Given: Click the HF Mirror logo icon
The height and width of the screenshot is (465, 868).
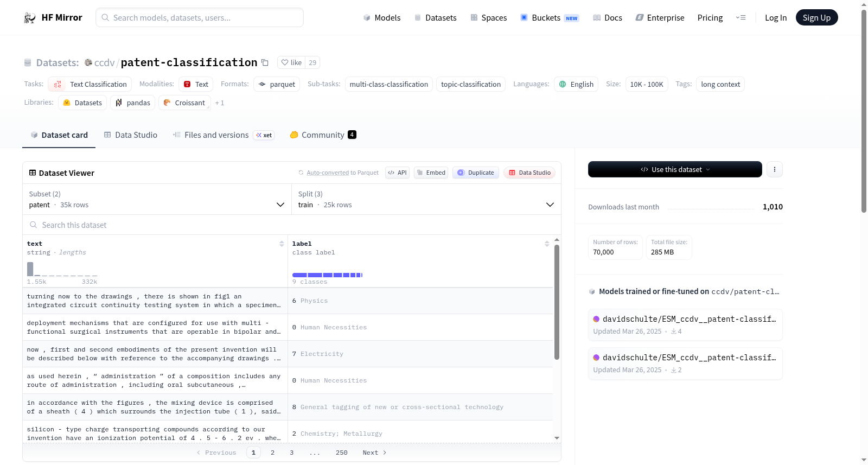Looking at the screenshot, I should (x=30, y=18).
